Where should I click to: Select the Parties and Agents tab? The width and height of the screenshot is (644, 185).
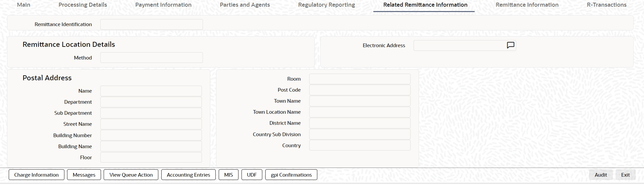pos(245,5)
